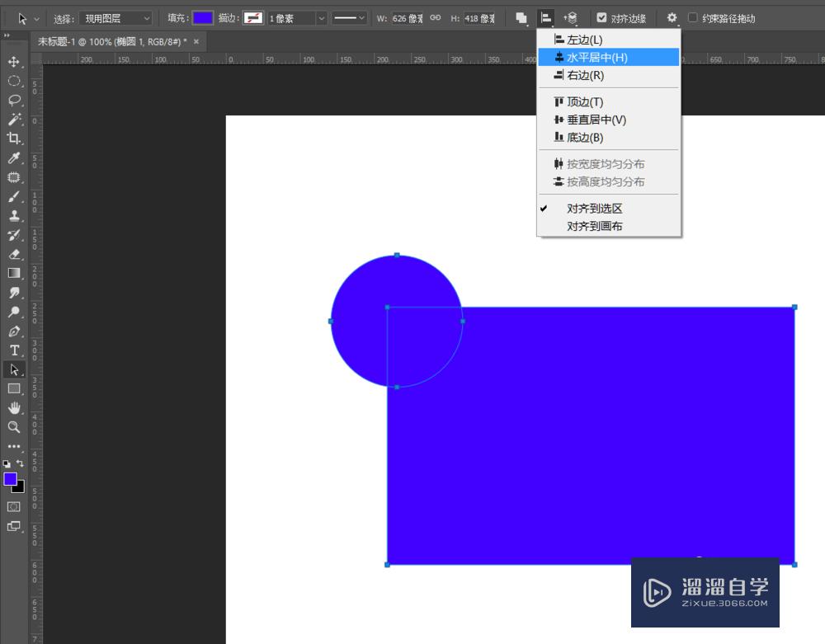Select the Elliptical Marquee tool
This screenshot has width=825, height=644.
14,81
